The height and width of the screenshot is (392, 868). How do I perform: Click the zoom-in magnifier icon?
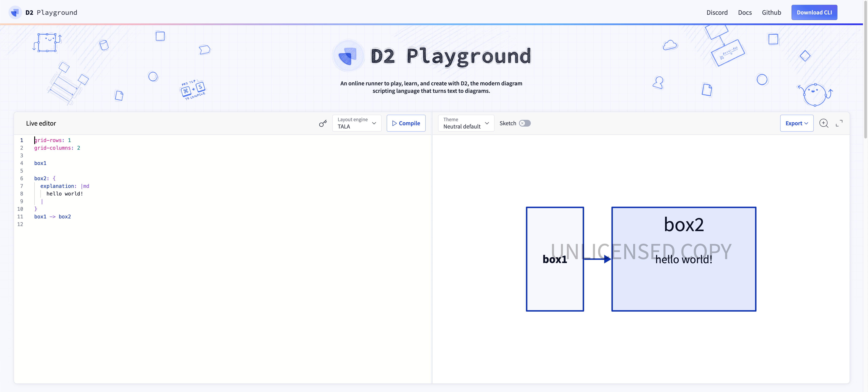pyautogui.click(x=824, y=124)
